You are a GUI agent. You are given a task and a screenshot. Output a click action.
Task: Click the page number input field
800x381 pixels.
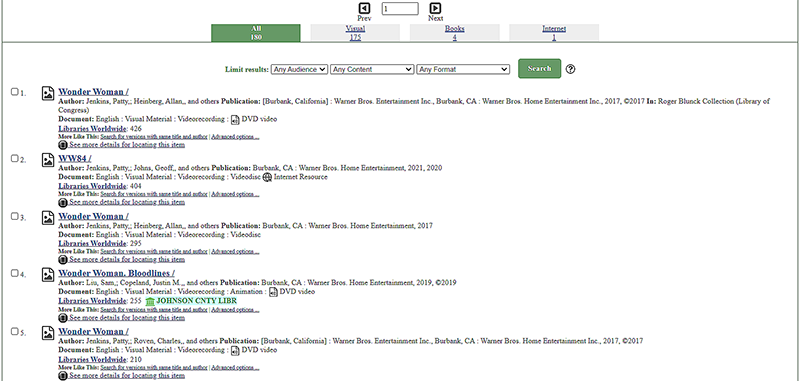point(400,9)
